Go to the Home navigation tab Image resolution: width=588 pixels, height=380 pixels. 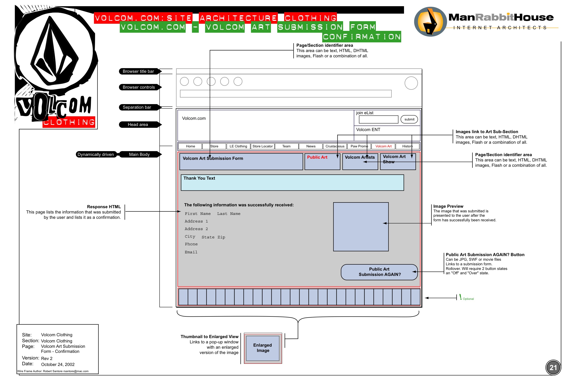pyautogui.click(x=190, y=146)
